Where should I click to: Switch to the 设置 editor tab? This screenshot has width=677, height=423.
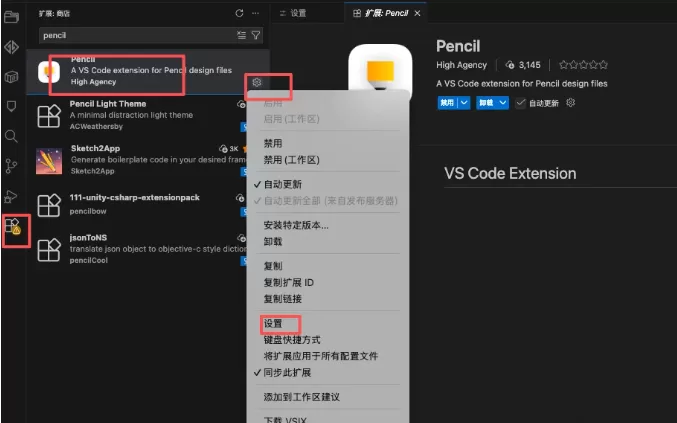pyautogui.click(x=298, y=13)
